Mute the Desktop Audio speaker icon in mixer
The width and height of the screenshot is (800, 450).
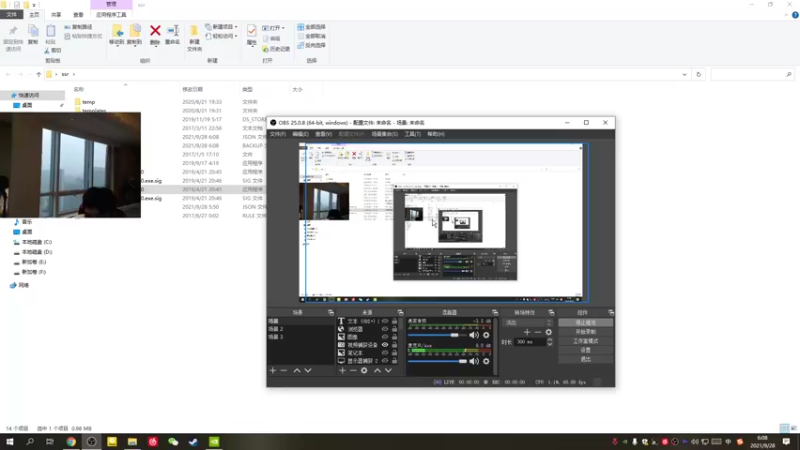[474, 335]
